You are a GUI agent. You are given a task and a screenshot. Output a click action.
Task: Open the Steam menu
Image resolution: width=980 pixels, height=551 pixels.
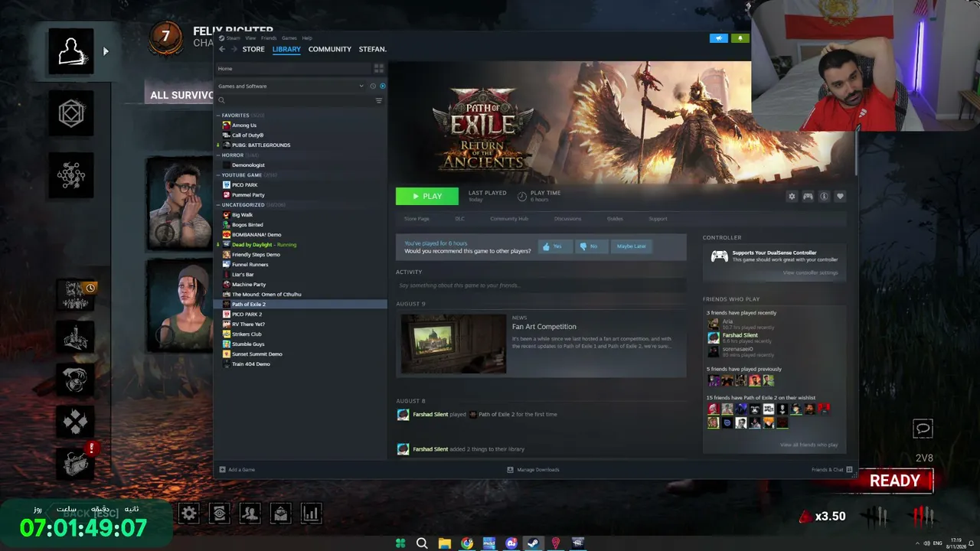coord(233,38)
